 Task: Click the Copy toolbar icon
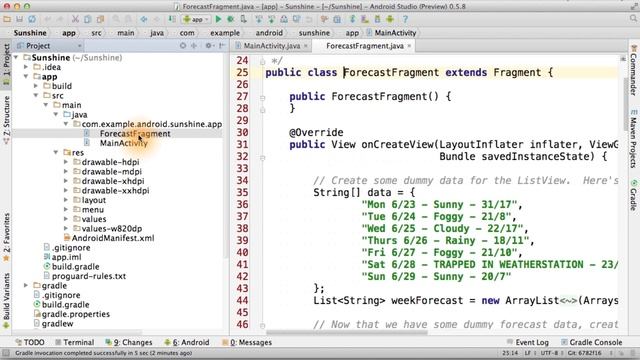88,19
